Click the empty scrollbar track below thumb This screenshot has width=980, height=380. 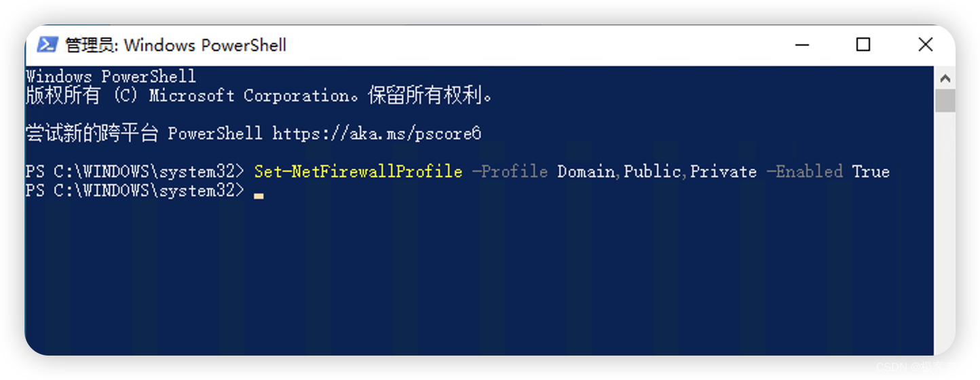point(945,231)
